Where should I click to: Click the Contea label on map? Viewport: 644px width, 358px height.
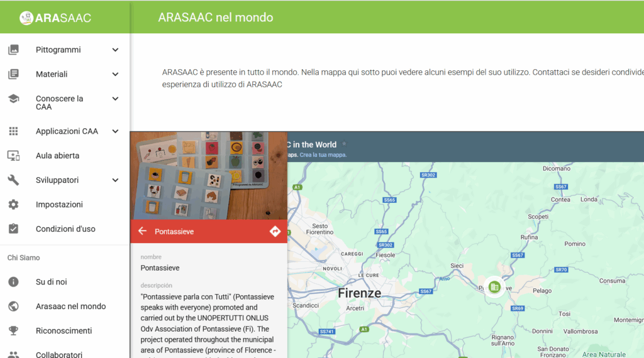tap(560, 200)
